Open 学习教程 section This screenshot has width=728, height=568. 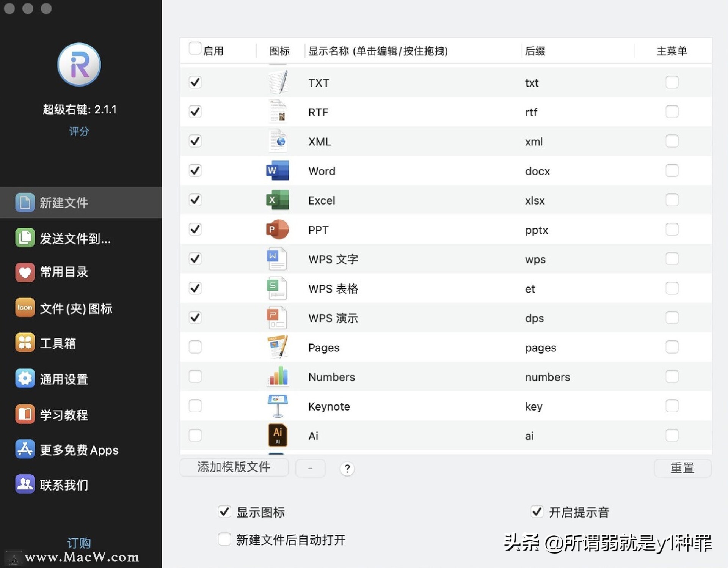coord(81,414)
